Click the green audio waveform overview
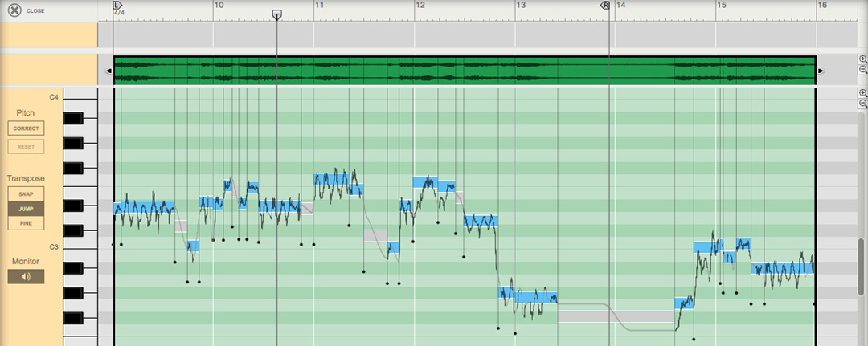The width and height of the screenshot is (868, 346). [x=465, y=71]
